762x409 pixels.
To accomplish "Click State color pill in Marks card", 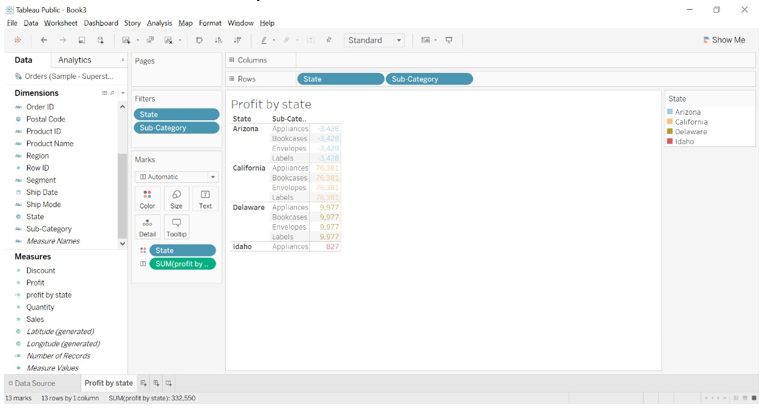I will coord(182,250).
